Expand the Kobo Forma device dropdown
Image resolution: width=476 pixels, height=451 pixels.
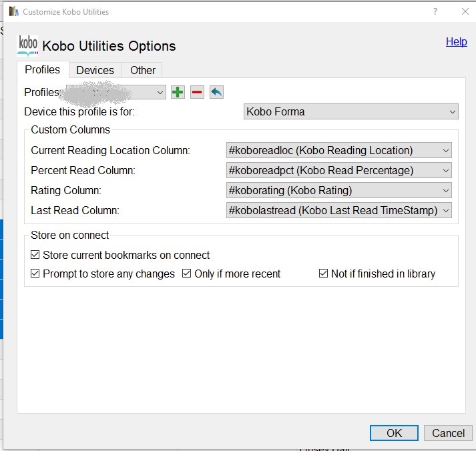point(351,111)
